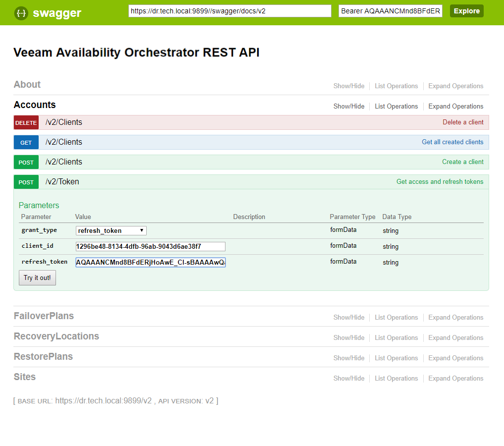Click Expand Operations for Sites section
This screenshot has height=446, width=504.
(x=456, y=378)
